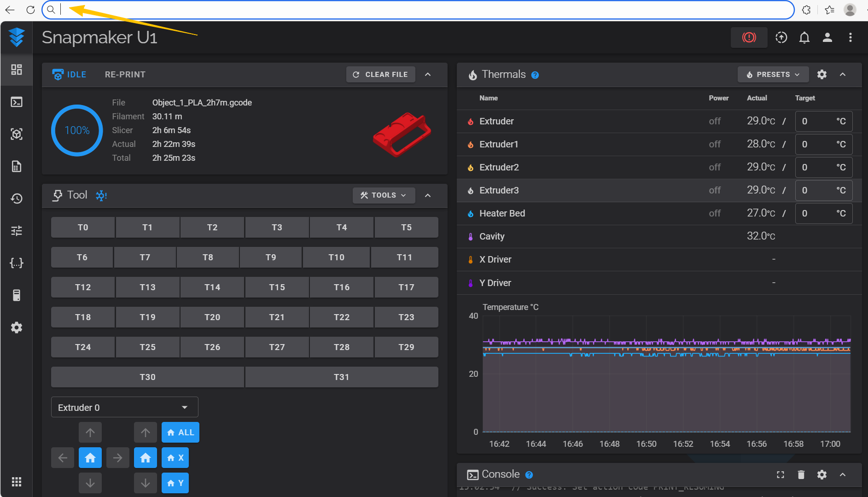The width and height of the screenshot is (868, 497).
Task: Click the home all axes button
Action: pos(181,433)
